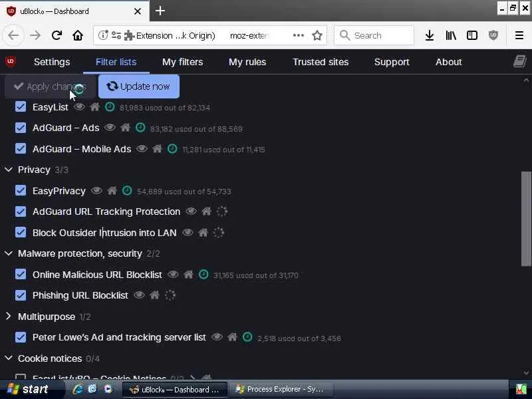The width and height of the screenshot is (532, 399).
Task: Collapse the Cookie notices section
Action: 9,358
